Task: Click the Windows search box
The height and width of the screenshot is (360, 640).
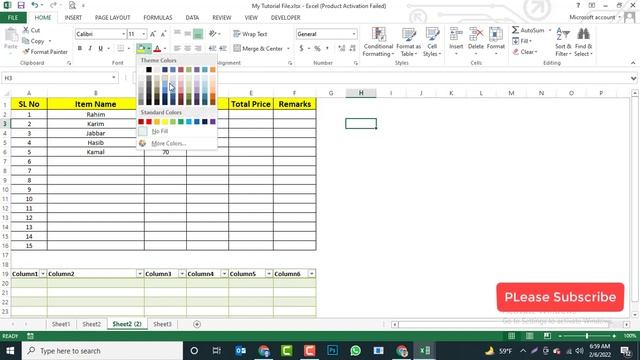Action: pyautogui.click(x=102, y=351)
